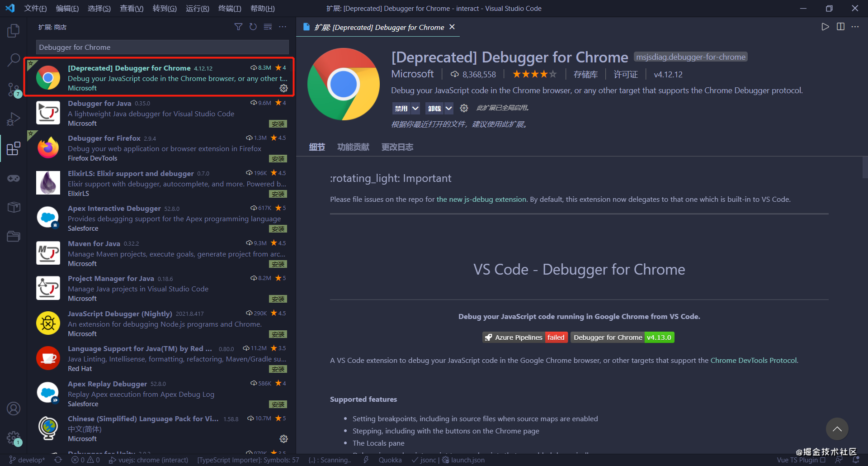Viewport: 868px width, 466px height.
Task: Open the Search view in activity bar
Action: [14, 60]
